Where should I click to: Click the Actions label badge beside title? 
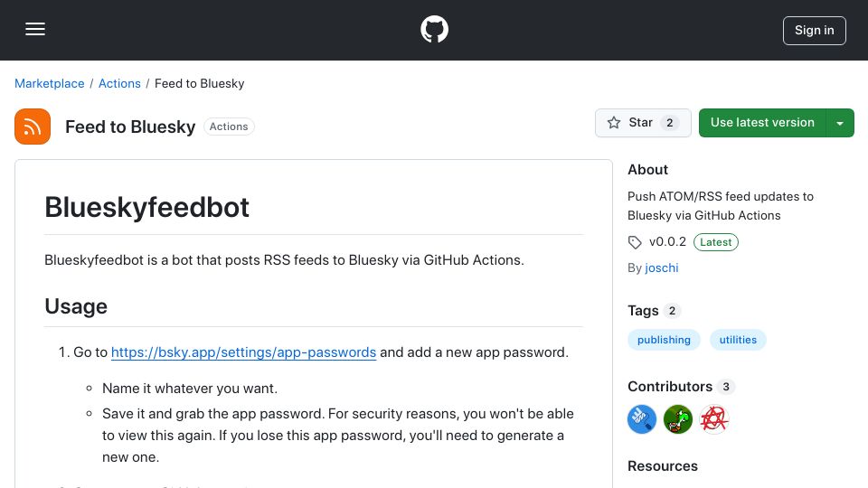[229, 127]
